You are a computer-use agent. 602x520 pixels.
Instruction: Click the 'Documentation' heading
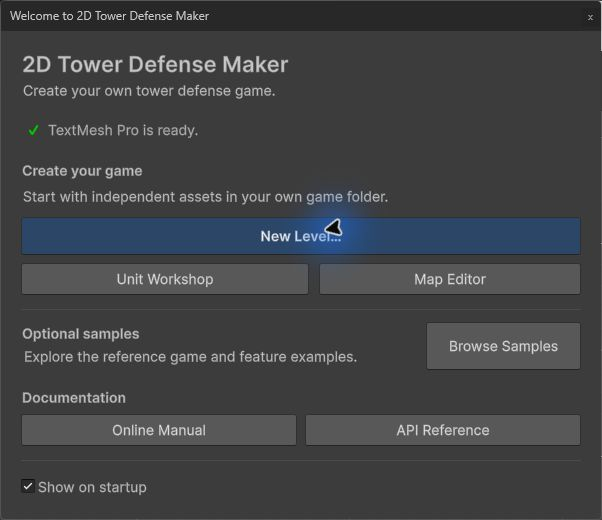pos(74,398)
